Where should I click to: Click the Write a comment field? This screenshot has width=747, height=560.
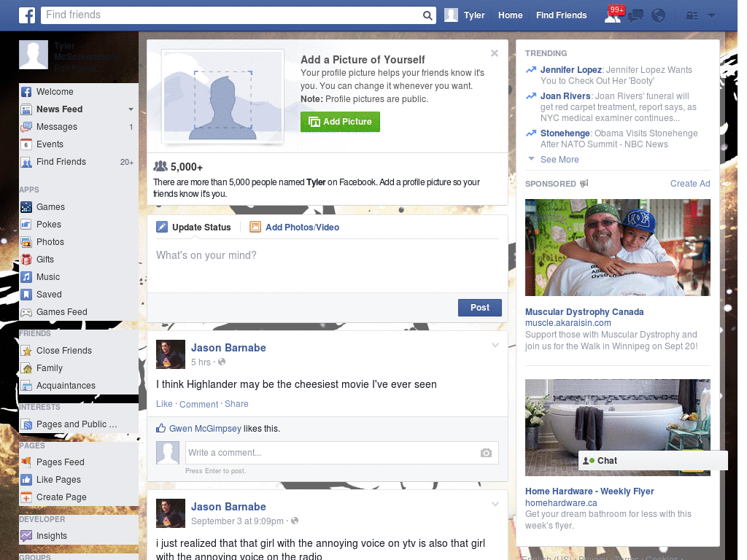pos(332,453)
